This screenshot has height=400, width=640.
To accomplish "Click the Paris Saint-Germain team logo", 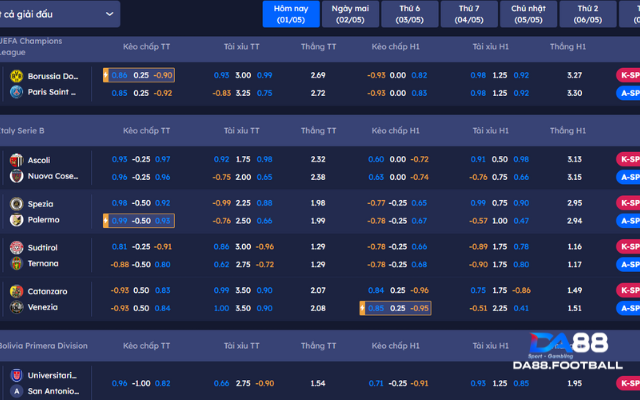I will click(x=16, y=92).
